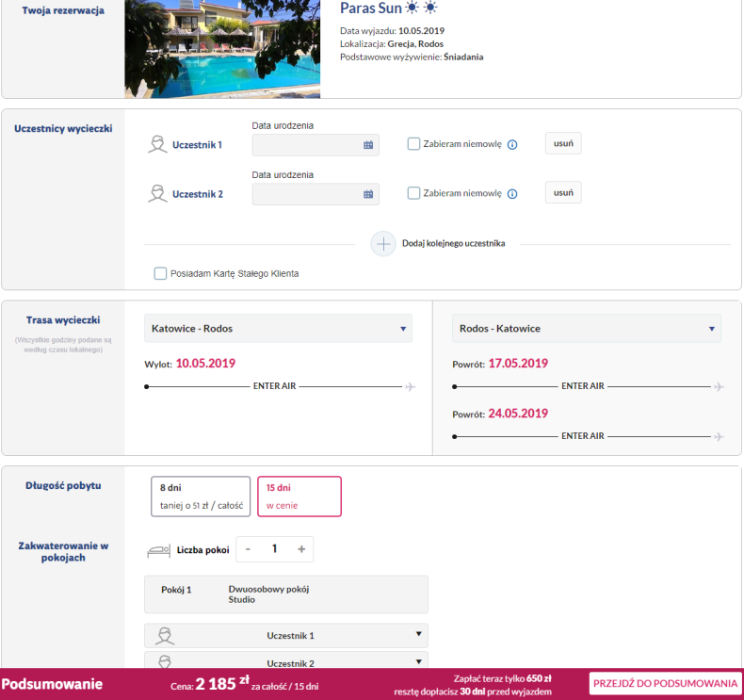Click the hotel pool photo thumbnail

point(222,49)
